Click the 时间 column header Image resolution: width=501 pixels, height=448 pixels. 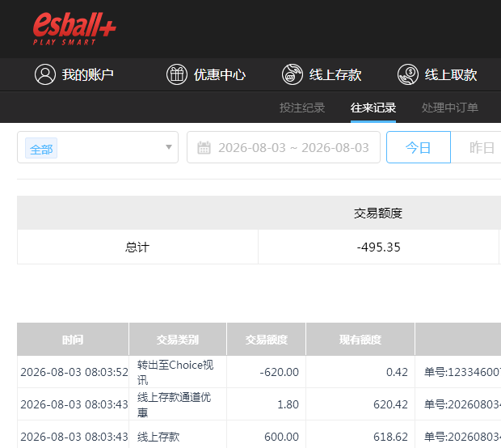tap(73, 340)
